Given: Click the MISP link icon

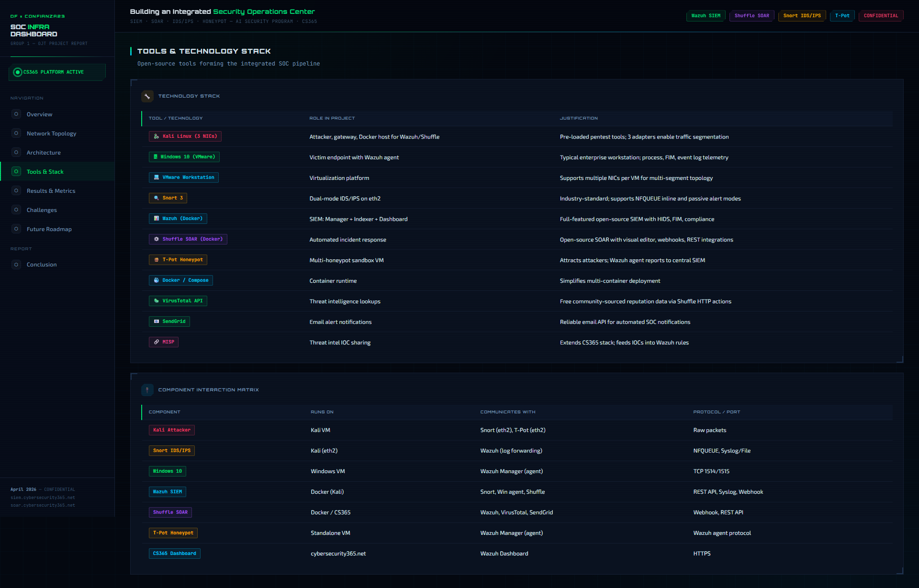Looking at the screenshot, I should (156, 342).
